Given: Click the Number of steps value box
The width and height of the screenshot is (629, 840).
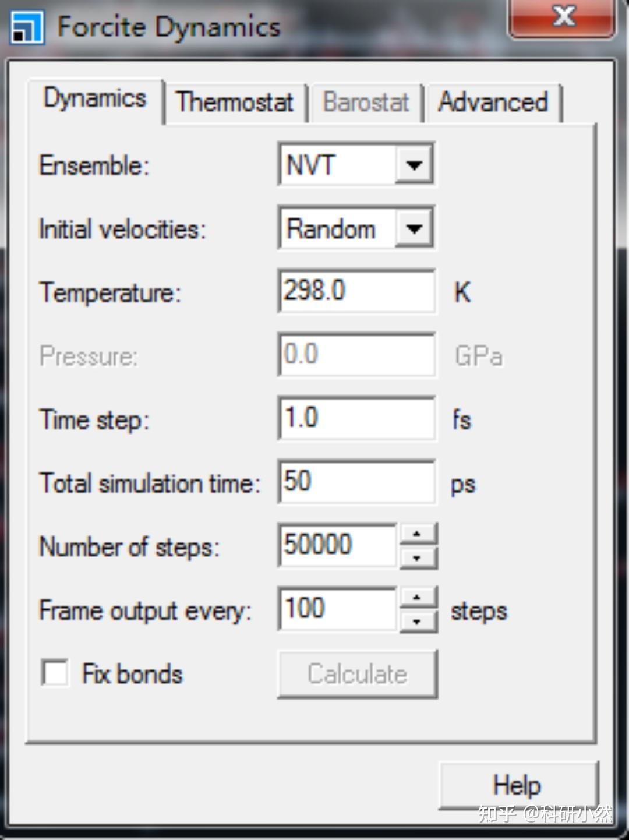Looking at the screenshot, I should [338, 545].
